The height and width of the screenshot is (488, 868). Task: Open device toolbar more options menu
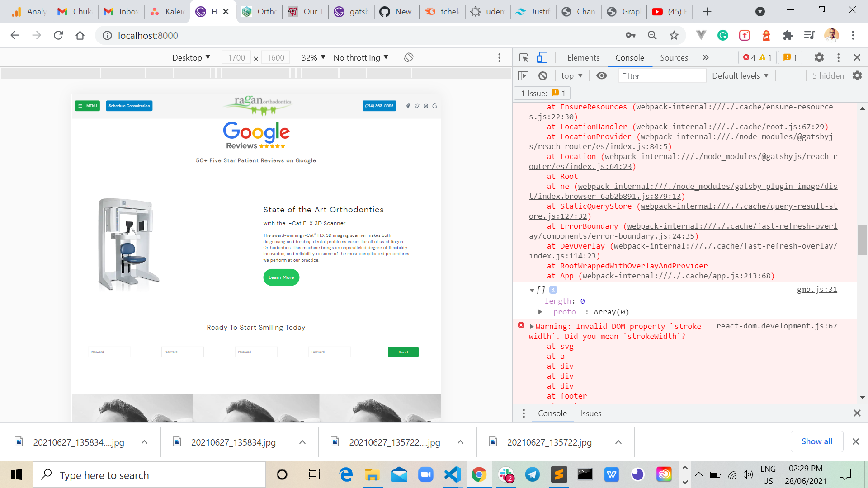click(x=500, y=57)
